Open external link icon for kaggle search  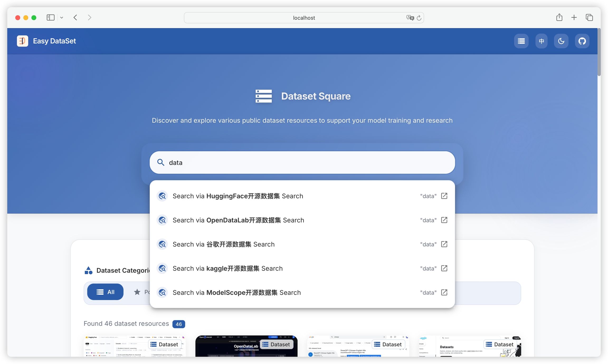(444, 268)
